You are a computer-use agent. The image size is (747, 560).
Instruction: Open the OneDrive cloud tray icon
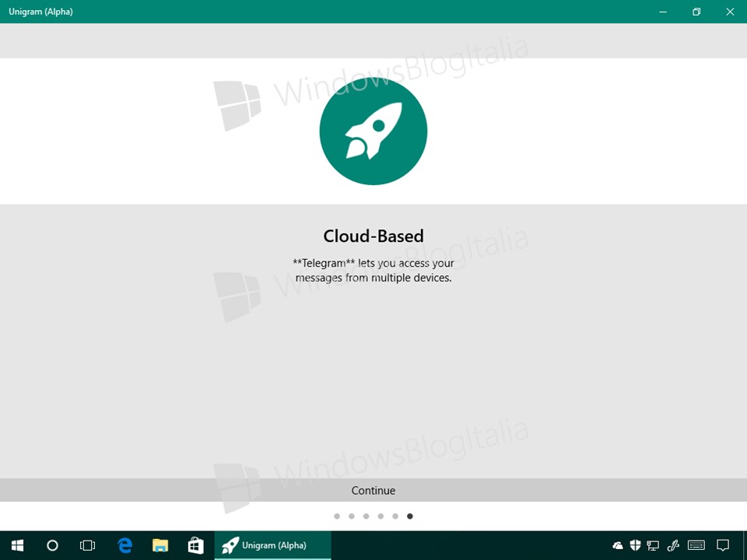617,545
